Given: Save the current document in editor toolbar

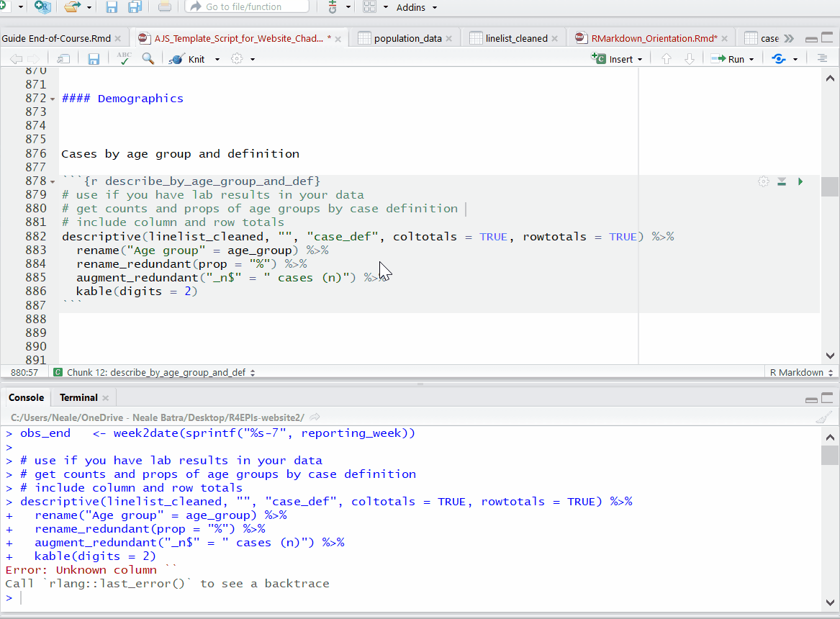Looking at the screenshot, I should click(94, 59).
